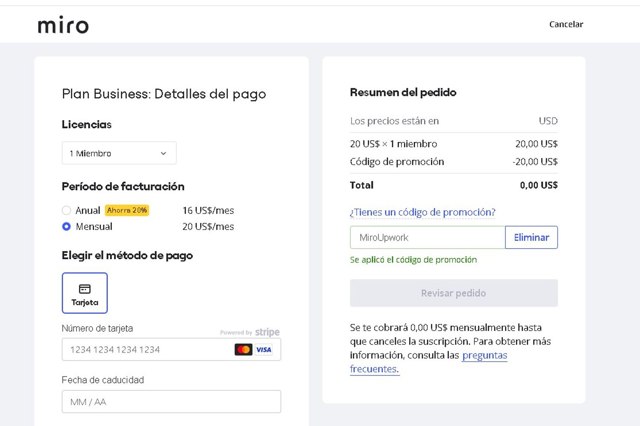Screen dimensions: 640x426
Task: Click the Resumen del pedido heading
Action: pos(403,93)
